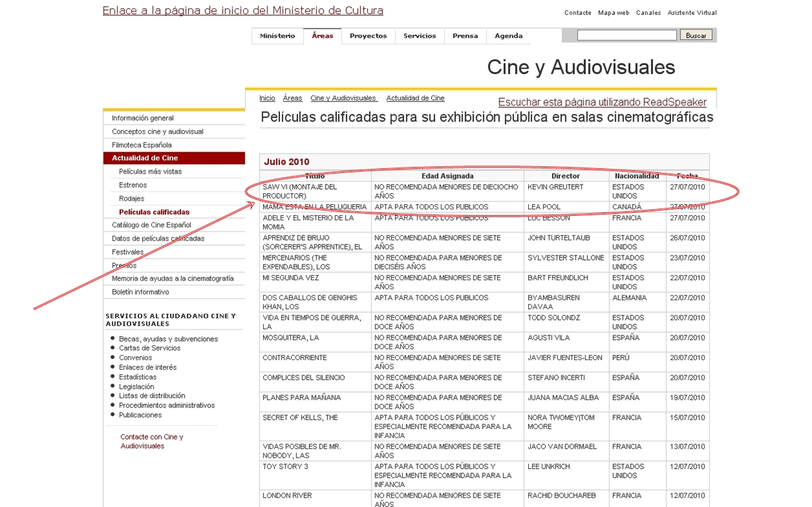
Task: Select the KEVIN GREUTERT director cell
Action: point(566,191)
